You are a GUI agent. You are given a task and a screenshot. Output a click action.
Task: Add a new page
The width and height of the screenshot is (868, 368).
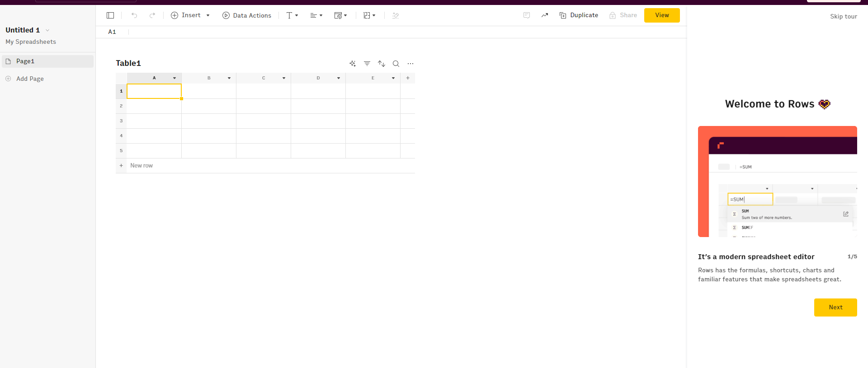coord(25,79)
